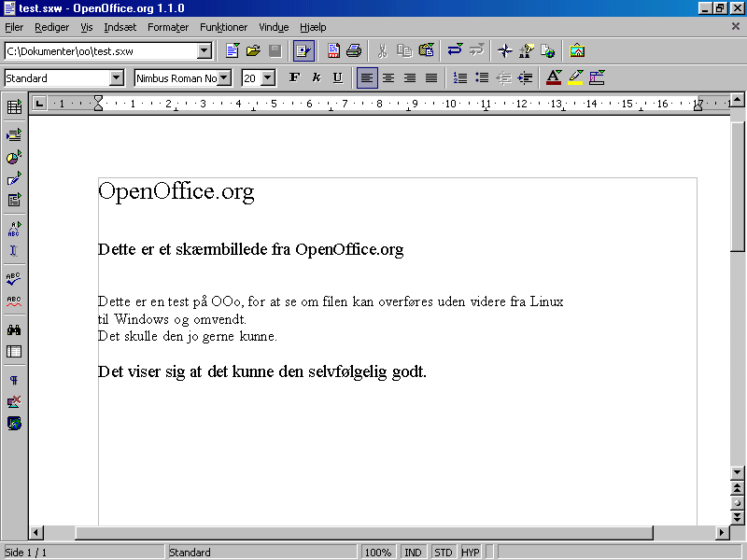Increase indent icon
747x560 pixels.
point(525,77)
